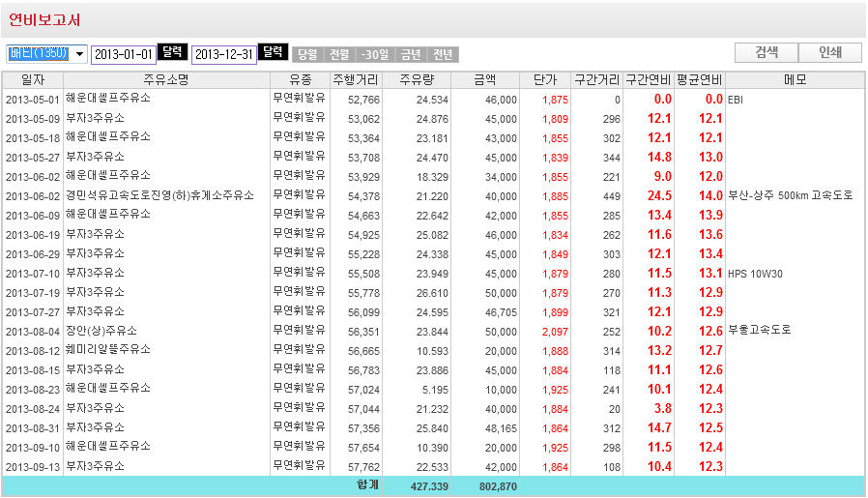Select the 당월 (this month) period button
This screenshot has width=868, height=498.
307,55
